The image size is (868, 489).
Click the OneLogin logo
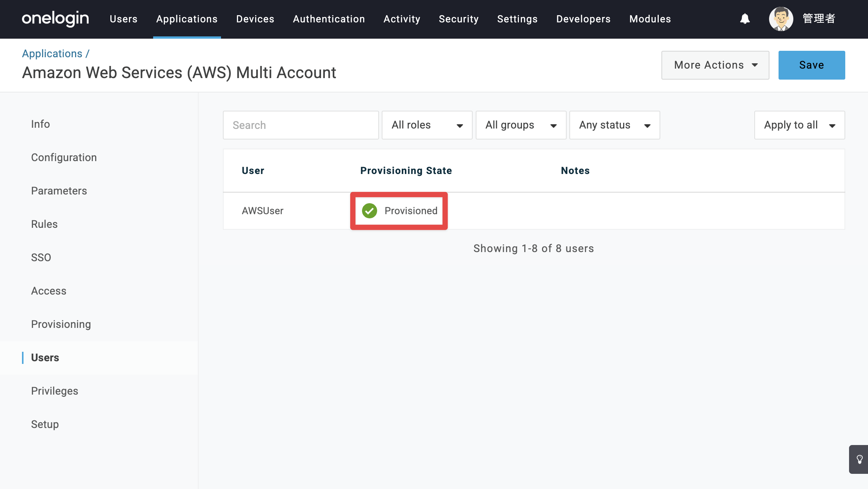pos(55,19)
